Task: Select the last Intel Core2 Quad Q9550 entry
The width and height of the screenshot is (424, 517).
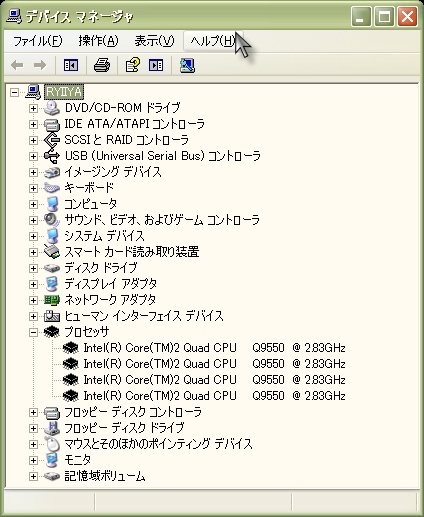Action: coord(214,396)
